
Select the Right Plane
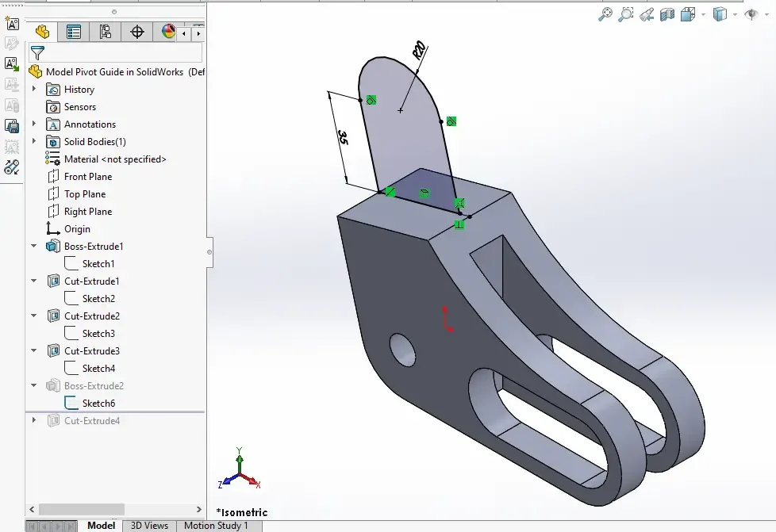pos(79,212)
